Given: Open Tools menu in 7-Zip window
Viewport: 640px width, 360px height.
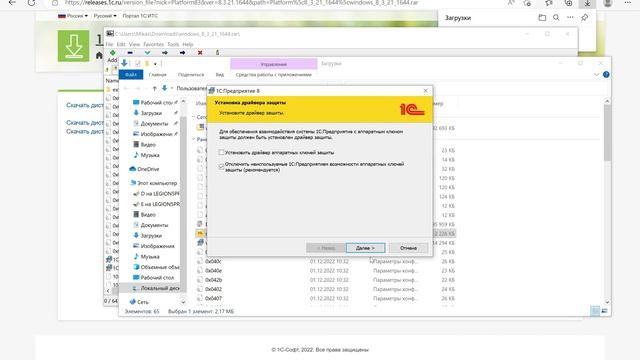Looking at the screenshot, I should pos(173,44).
